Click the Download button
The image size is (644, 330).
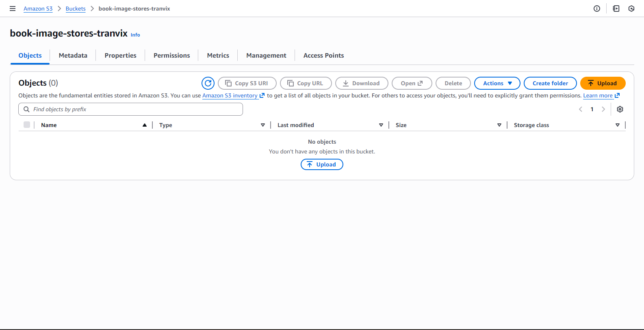point(362,83)
